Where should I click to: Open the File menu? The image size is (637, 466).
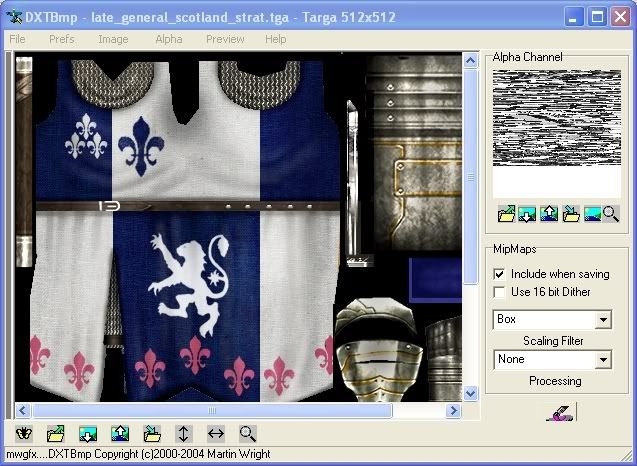click(x=17, y=39)
